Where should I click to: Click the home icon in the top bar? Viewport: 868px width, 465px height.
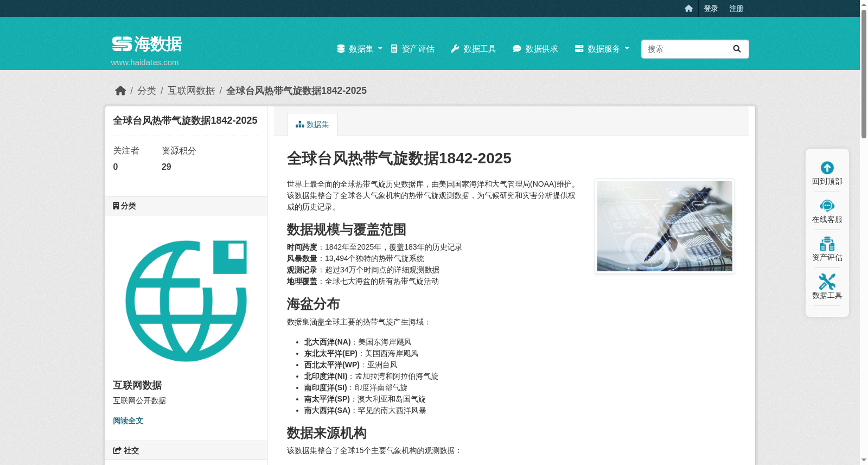(x=688, y=9)
